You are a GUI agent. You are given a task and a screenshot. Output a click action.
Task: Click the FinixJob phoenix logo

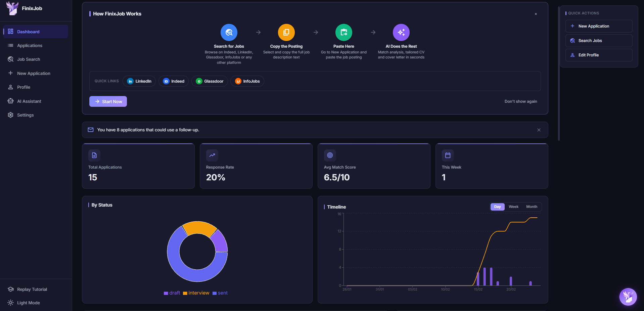[x=12, y=8]
